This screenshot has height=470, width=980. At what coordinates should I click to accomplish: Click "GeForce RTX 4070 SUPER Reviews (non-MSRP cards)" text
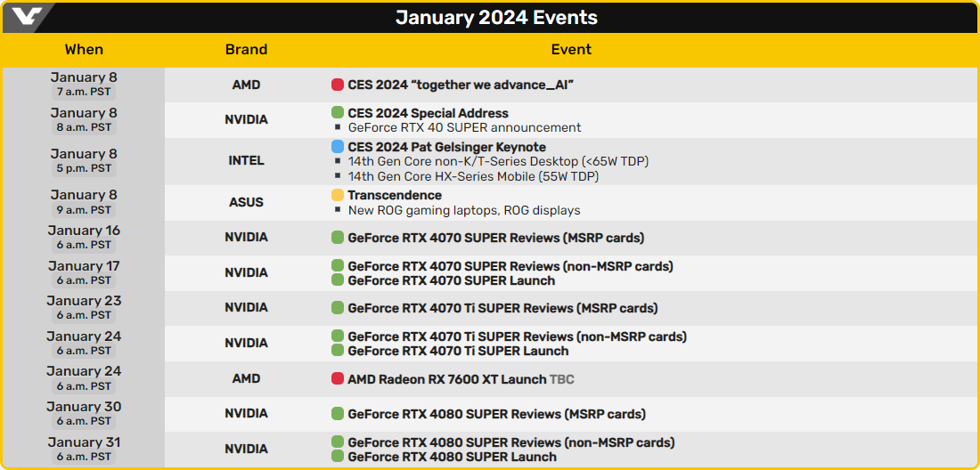pyautogui.click(x=510, y=266)
